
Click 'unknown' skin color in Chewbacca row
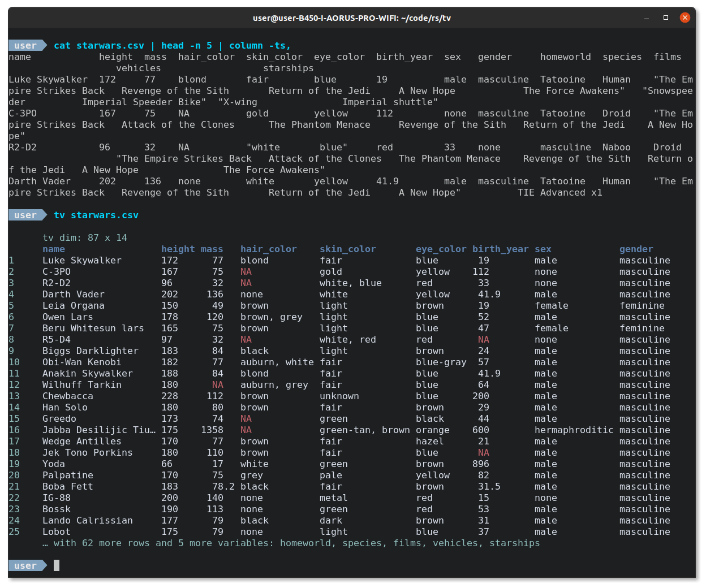[x=339, y=396]
